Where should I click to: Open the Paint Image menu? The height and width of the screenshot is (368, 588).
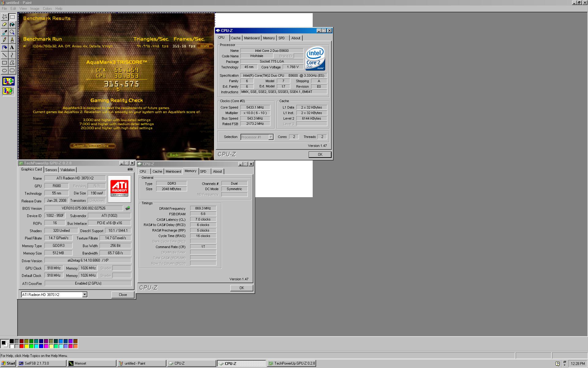[x=35, y=9]
